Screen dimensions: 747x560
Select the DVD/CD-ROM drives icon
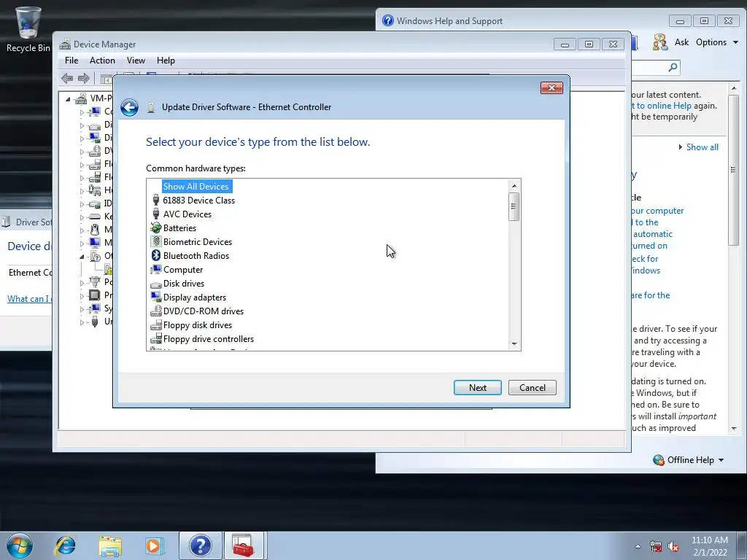[156, 311]
